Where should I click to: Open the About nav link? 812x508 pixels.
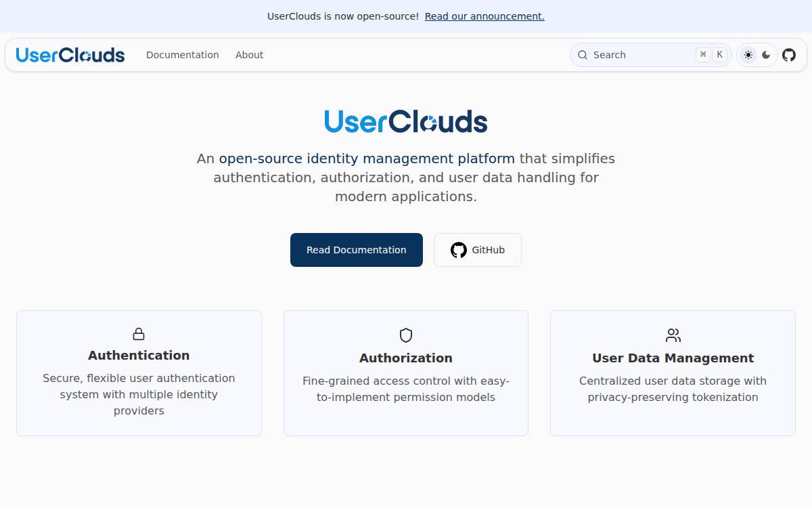tap(249, 55)
